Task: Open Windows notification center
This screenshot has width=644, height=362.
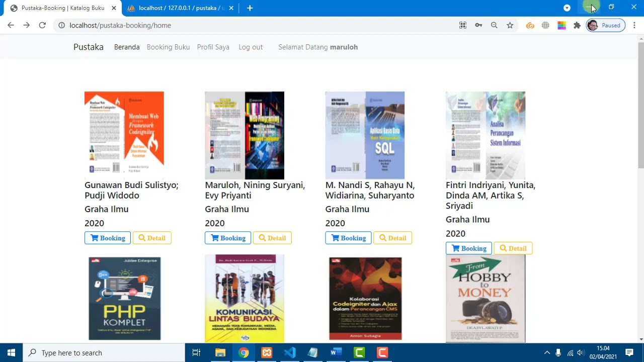Action: 629,352
